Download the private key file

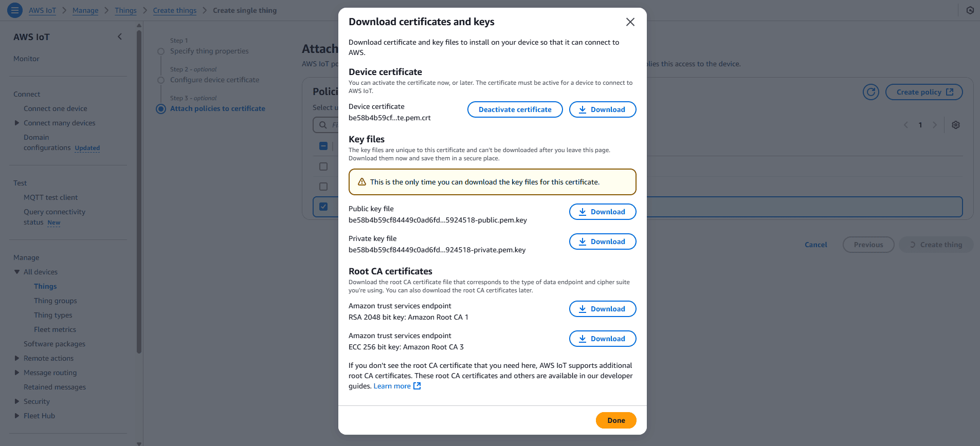pos(602,241)
